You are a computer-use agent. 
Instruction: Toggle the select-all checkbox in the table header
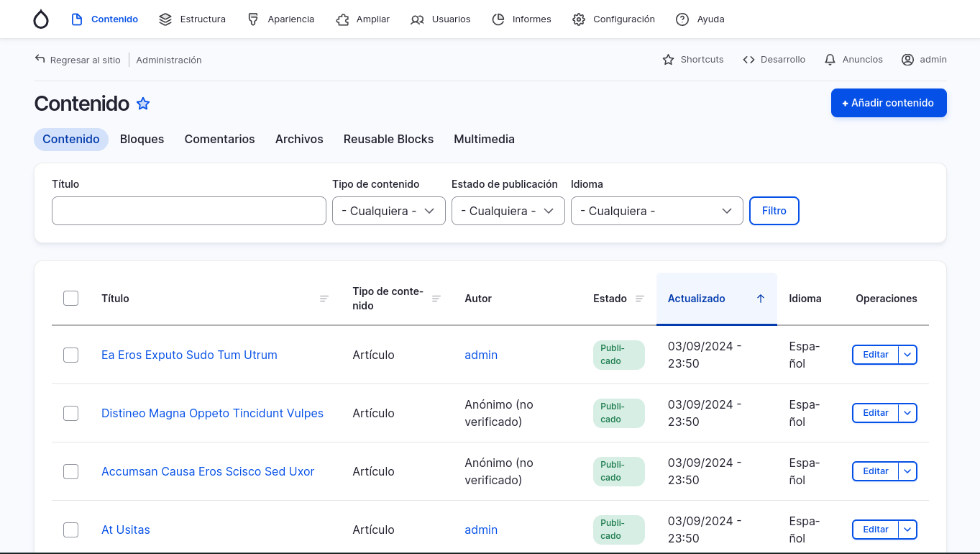pyautogui.click(x=70, y=299)
